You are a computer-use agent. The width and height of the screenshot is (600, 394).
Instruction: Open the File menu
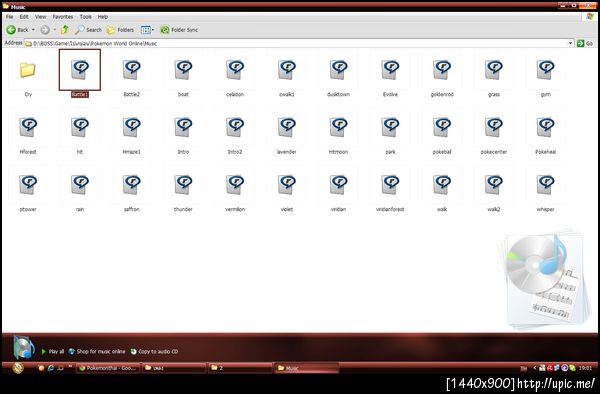pyautogui.click(x=10, y=17)
